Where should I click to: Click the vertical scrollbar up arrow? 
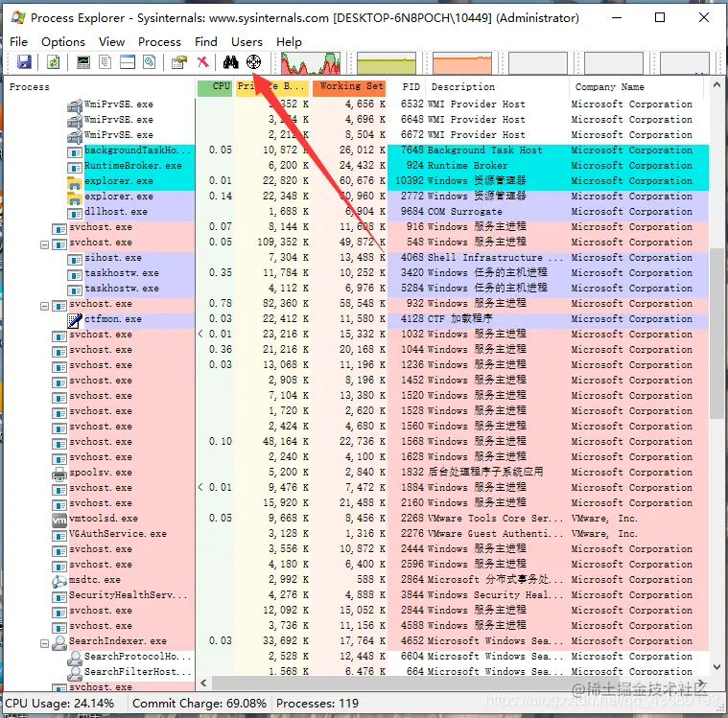[x=716, y=85]
